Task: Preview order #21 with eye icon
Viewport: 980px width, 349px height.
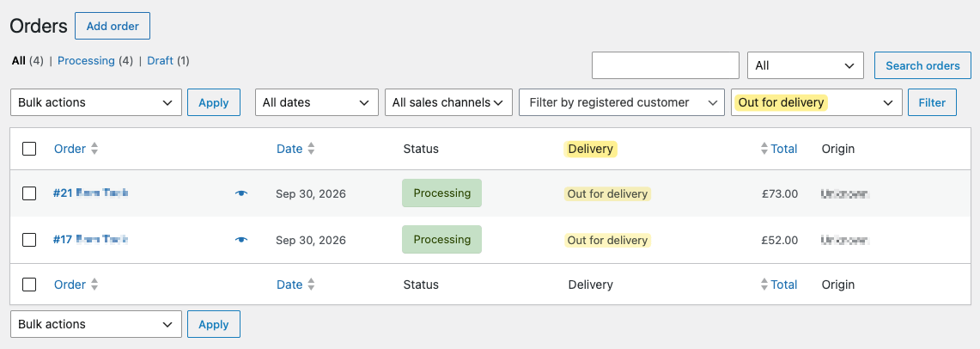Action: (x=241, y=194)
